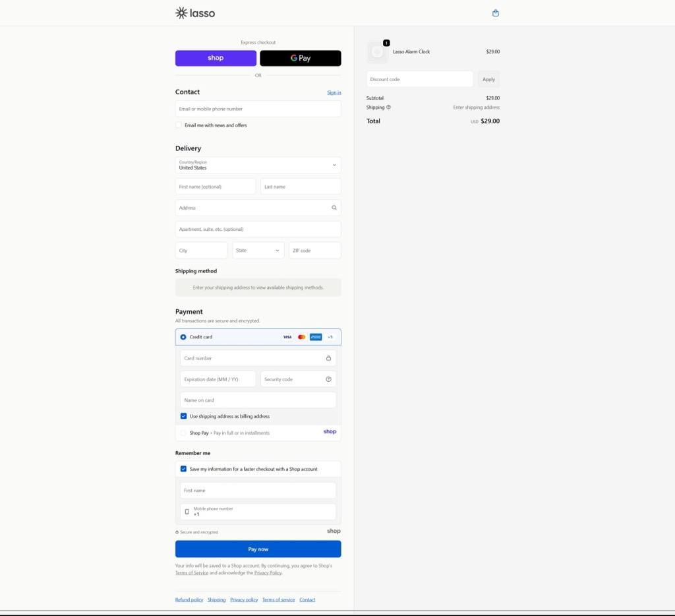Select Shop Pay installments payment option
This screenshot has height=616, width=675.
(183, 433)
